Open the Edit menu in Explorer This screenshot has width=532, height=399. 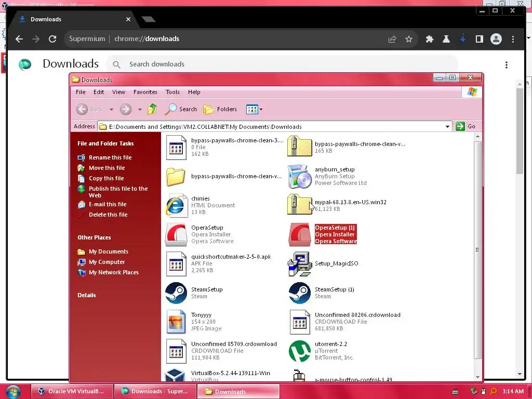click(99, 92)
